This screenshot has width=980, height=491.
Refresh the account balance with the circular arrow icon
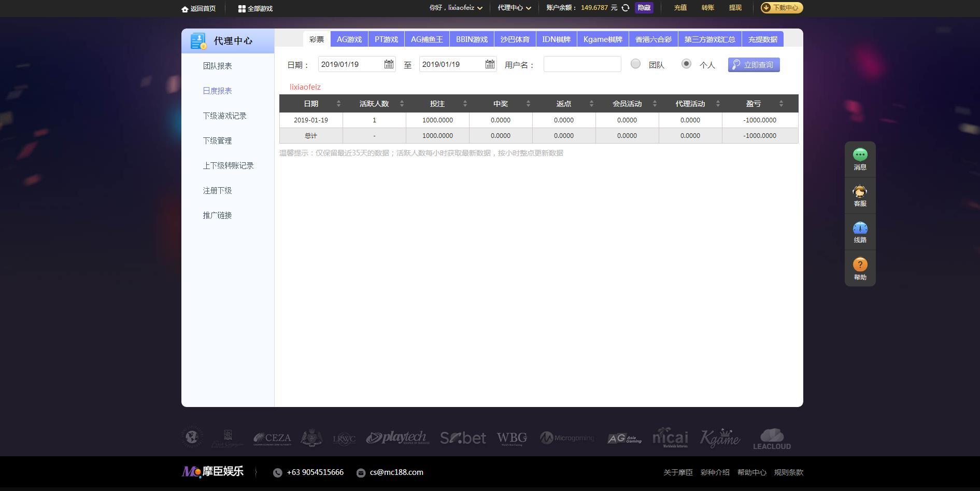626,8
